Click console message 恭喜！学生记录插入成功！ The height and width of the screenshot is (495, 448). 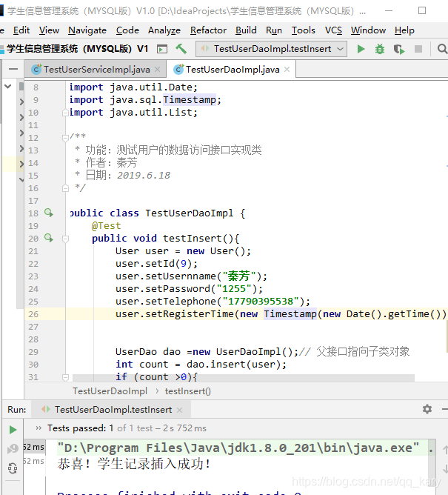134,464
